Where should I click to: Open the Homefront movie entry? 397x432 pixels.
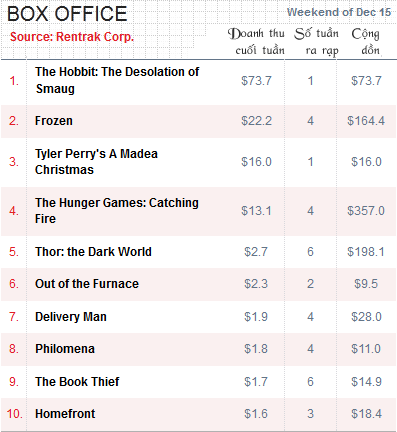(65, 414)
